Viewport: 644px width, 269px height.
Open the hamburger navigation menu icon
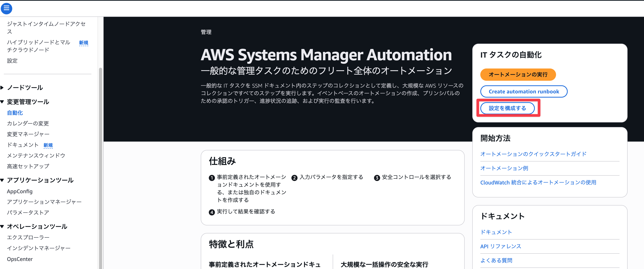(x=7, y=8)
